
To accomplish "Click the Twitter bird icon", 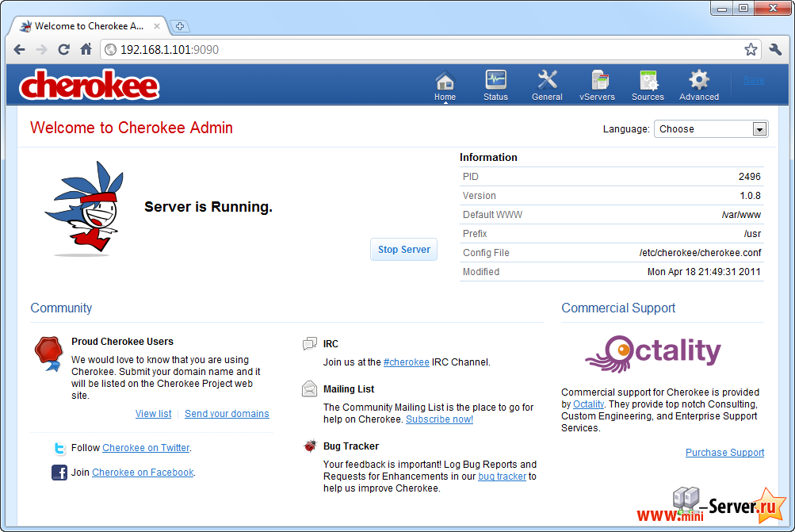I will pyautogui.click(x=59, y=448).
